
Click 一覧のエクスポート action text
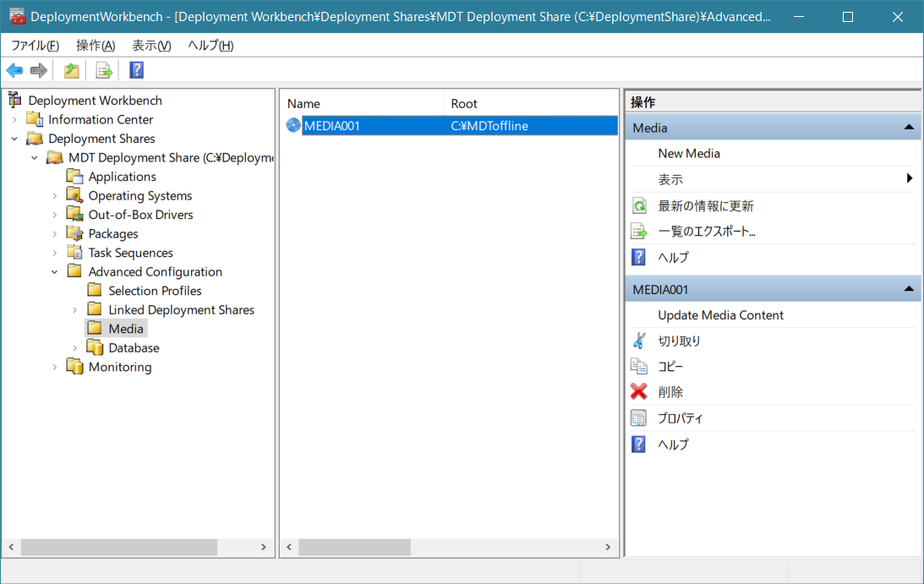707,232
